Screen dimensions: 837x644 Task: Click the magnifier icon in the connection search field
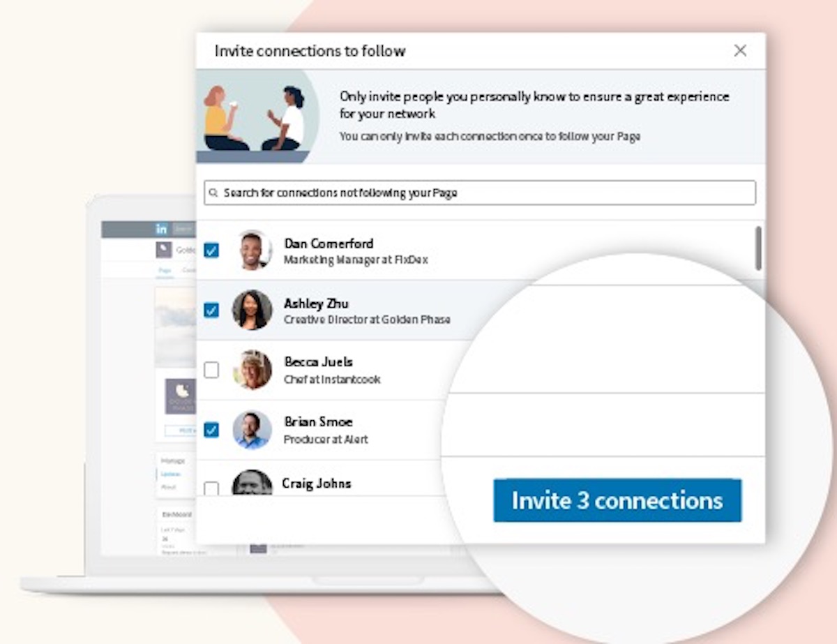pyautogui.click(x=213, y=193)
